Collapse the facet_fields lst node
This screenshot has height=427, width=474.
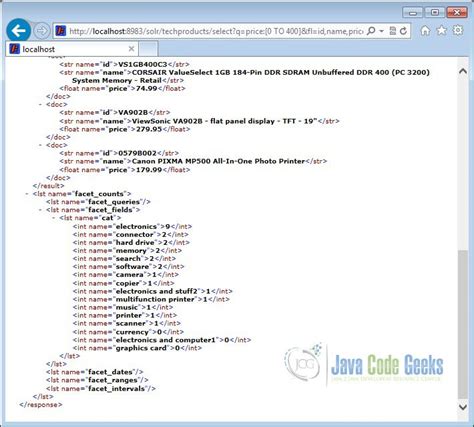click(x=41, y=210)
